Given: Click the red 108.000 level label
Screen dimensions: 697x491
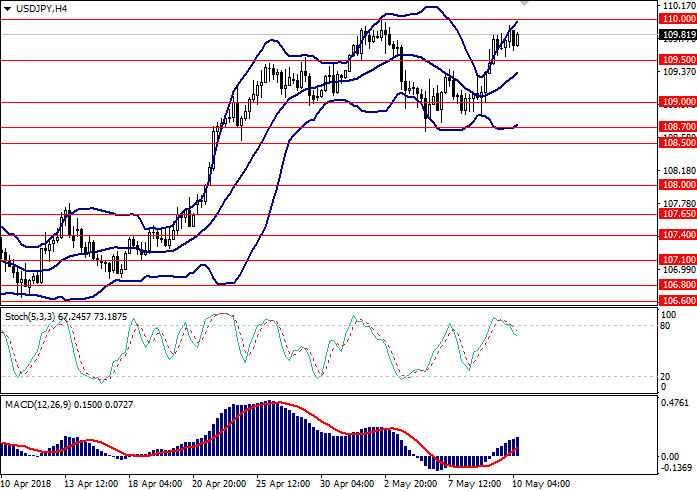Looking at the screenshot, I should 678,185.
